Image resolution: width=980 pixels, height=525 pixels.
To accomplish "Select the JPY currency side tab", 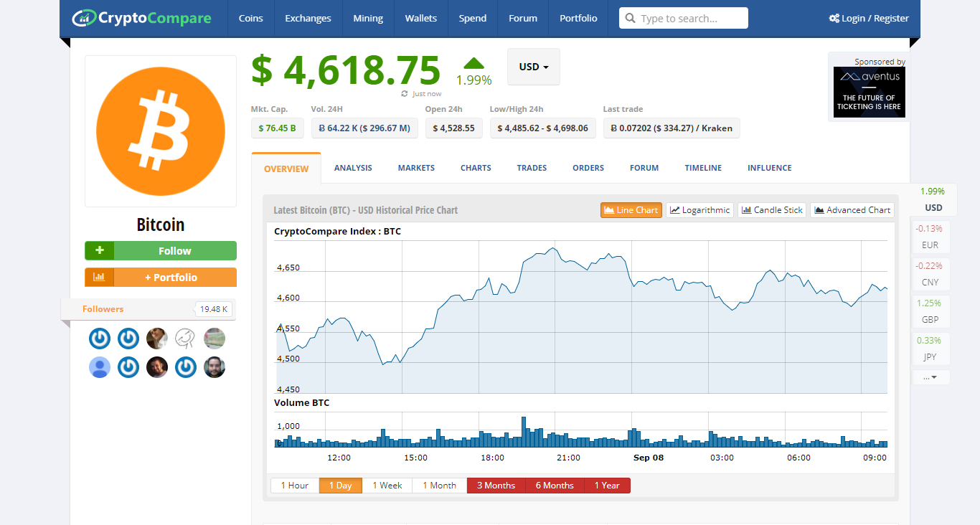I will coord(930,349).
